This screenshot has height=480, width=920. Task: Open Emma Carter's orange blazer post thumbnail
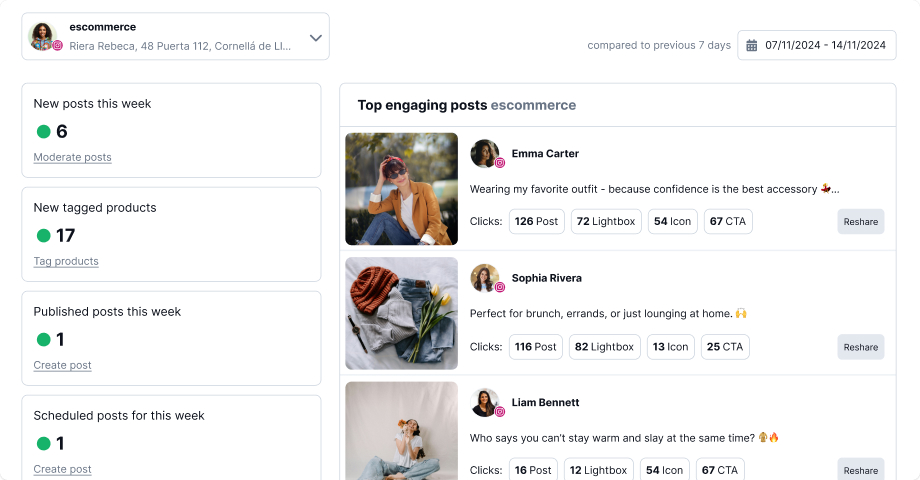401,189
